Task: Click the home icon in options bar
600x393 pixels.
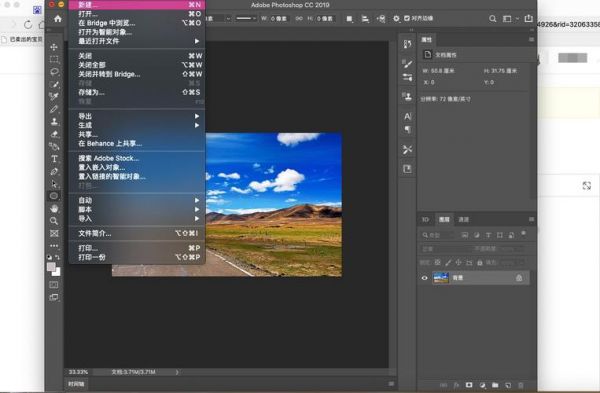Action: click(x=58, y=18)
